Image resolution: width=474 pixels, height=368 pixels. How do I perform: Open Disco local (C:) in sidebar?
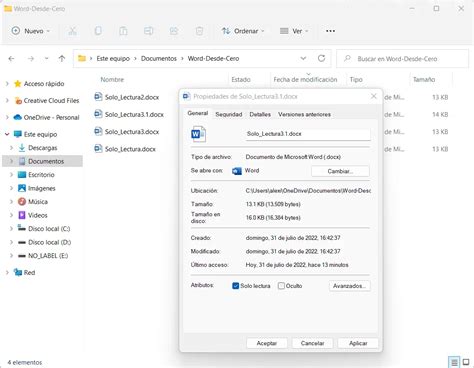click(49, 229)
